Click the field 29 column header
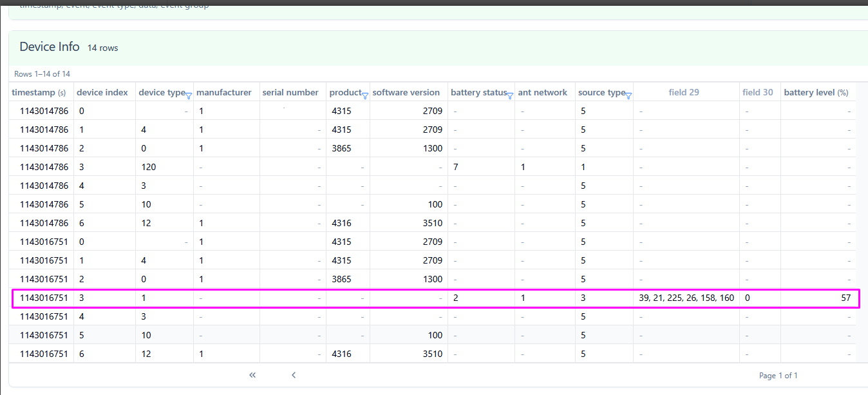 coord(684,93)
